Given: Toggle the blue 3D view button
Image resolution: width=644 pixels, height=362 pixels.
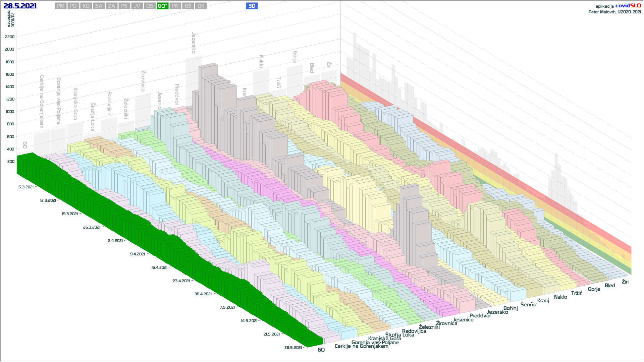Looking at the screenshot, I should click(x=252, y=6).
